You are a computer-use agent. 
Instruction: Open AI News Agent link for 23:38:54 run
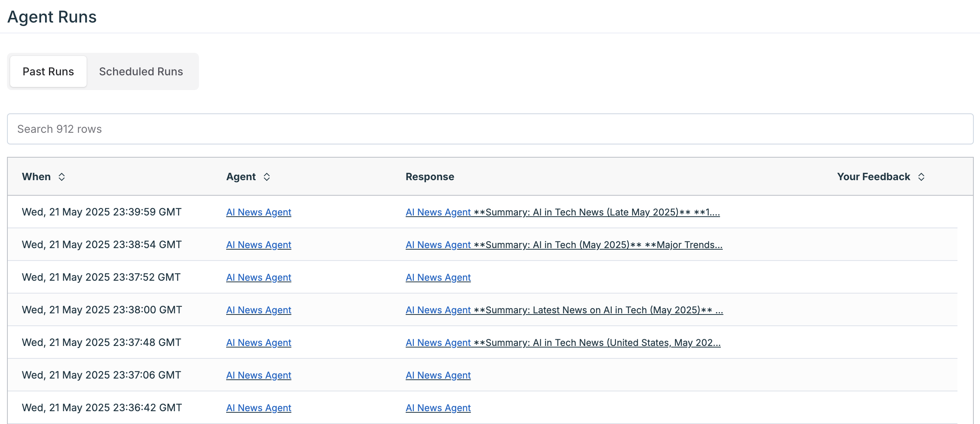coord(259,245)
